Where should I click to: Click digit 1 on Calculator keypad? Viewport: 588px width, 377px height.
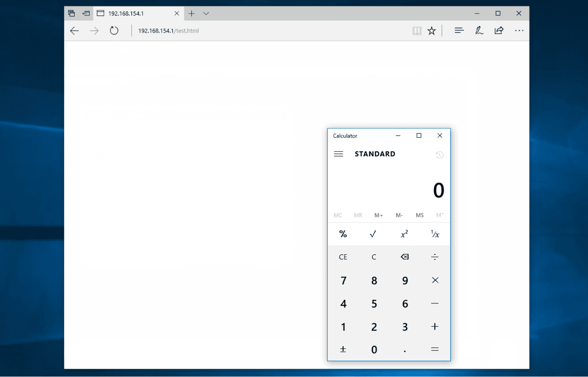tap(343, 326)
